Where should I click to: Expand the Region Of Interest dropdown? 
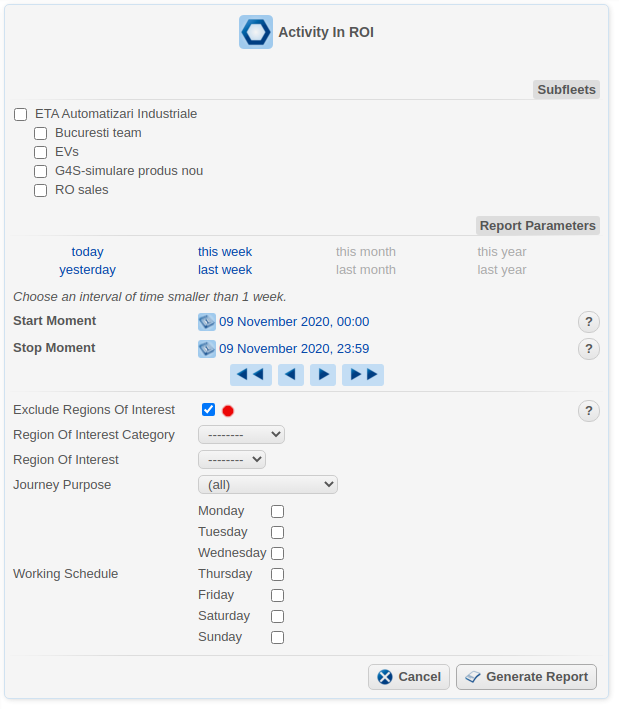232,460
